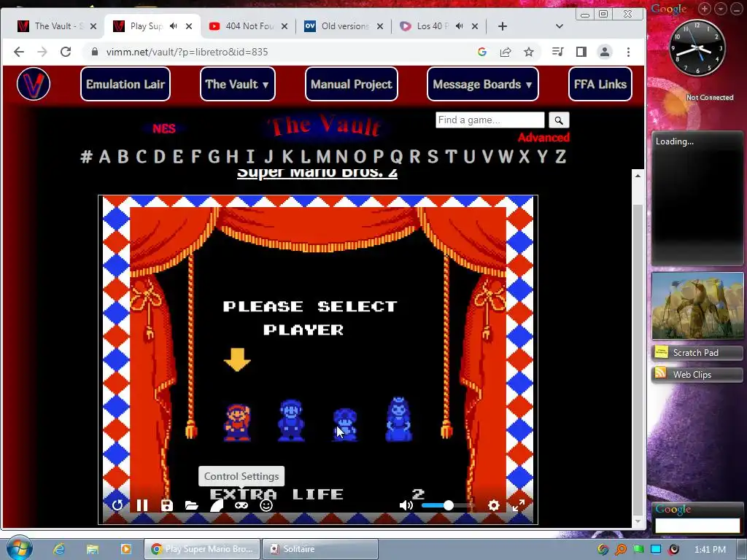747x560 pixels.
Task: Open Windows Explorer from the taskbar
Action: [x=93, y=549]
